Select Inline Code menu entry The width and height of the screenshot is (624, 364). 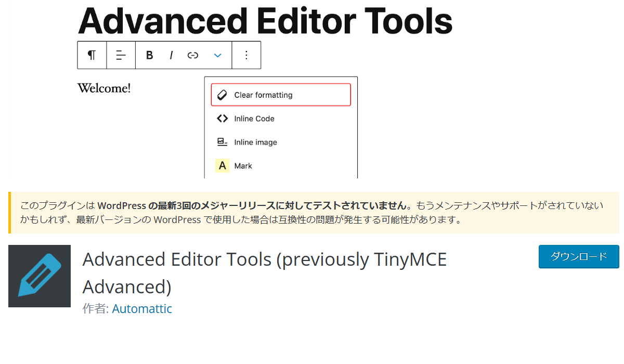281,119
